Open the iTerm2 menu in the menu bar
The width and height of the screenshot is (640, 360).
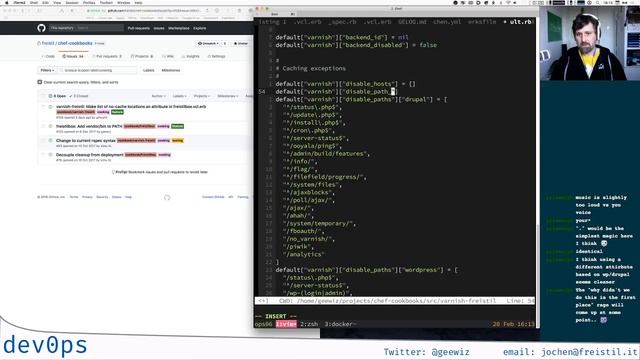tap(19, 2)
